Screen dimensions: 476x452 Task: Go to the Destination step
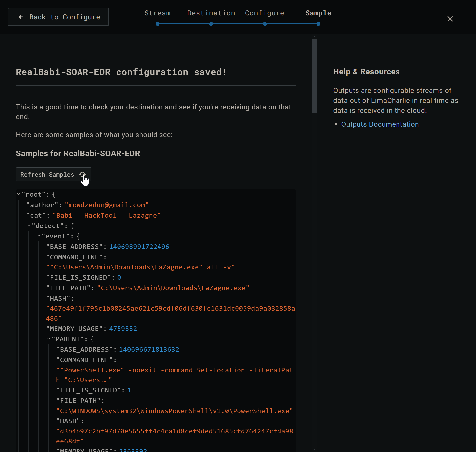tap(211, 13)
